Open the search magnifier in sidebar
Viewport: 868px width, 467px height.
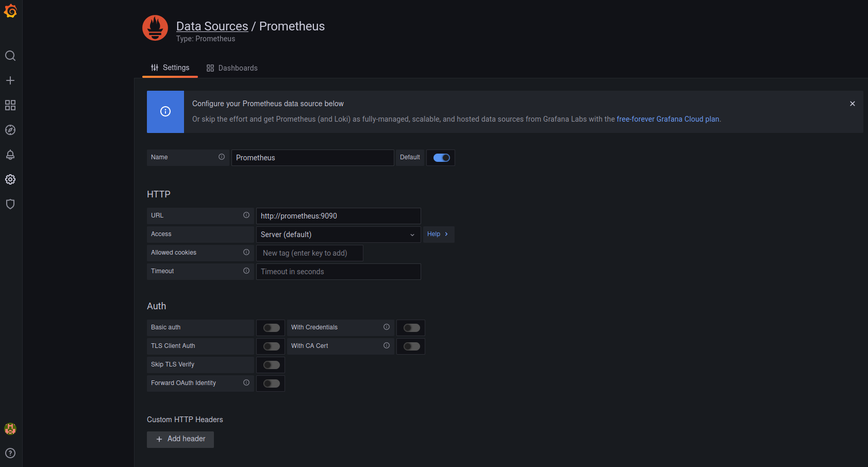tap(10, 56)
